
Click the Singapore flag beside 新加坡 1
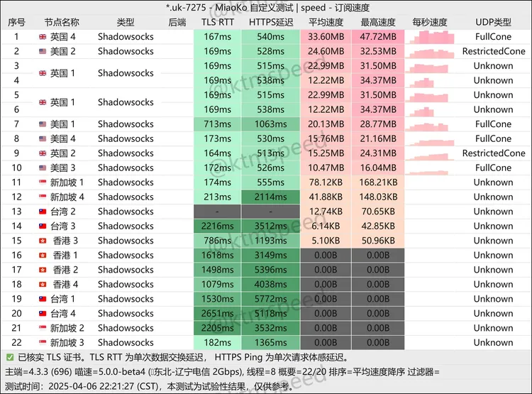43,182
